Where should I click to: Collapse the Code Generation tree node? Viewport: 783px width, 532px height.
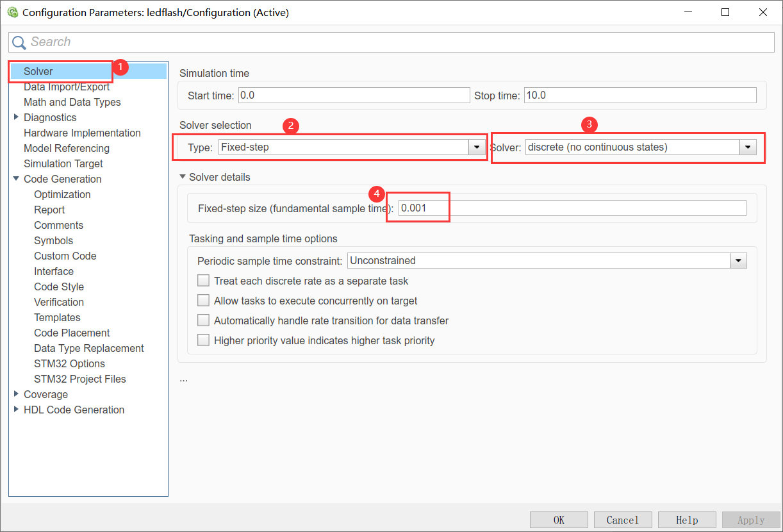[x=16, y=179]
